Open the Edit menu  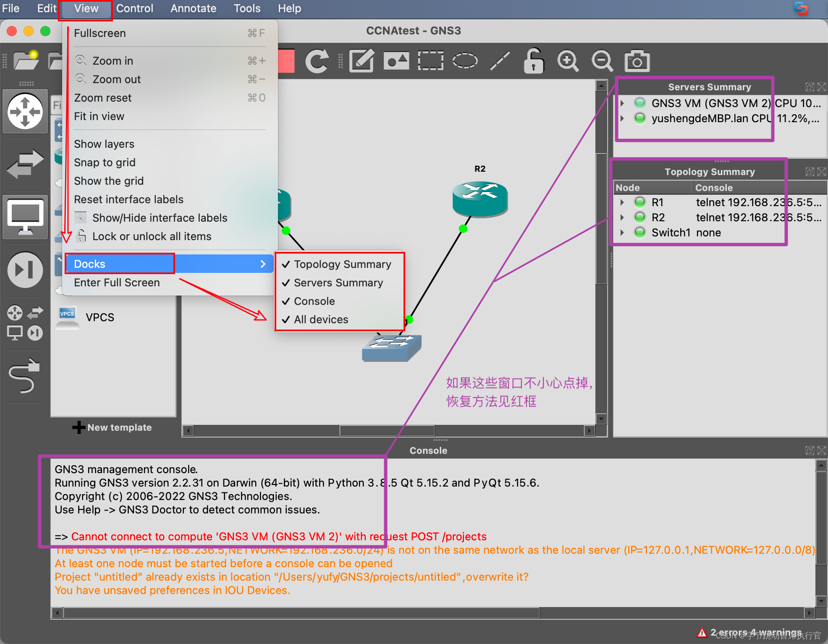47,8
